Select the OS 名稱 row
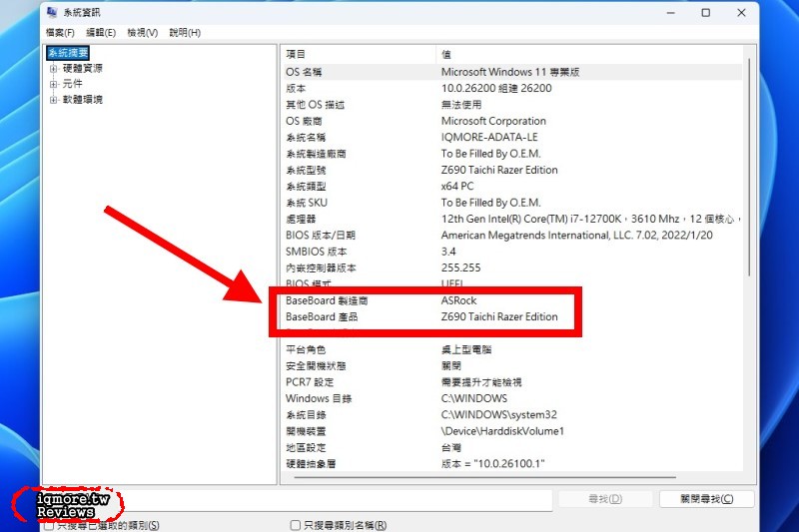799x532 pixels. [x=512, y=72]
